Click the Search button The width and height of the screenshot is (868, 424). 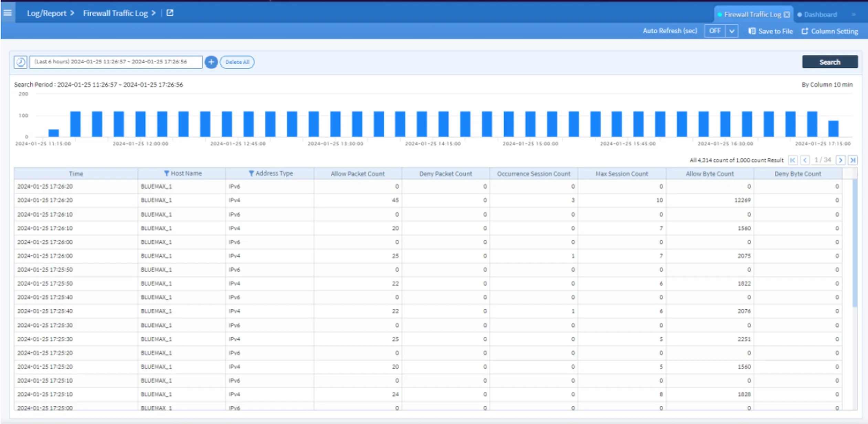829,62
